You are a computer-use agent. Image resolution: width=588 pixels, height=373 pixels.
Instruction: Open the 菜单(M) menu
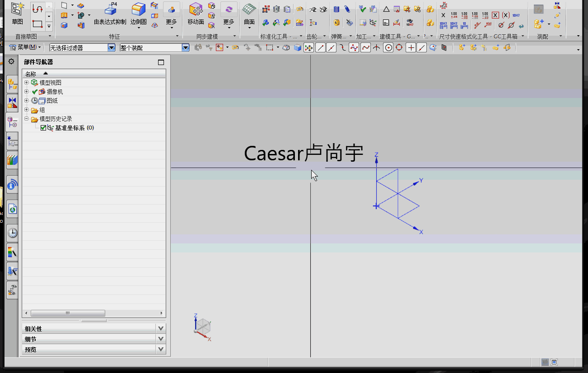(25, 47)
